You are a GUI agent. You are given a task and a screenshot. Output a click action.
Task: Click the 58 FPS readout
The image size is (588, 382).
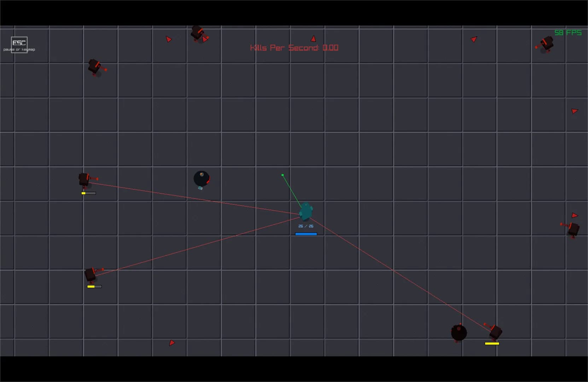pyautogui.click(x=568, y=33)
